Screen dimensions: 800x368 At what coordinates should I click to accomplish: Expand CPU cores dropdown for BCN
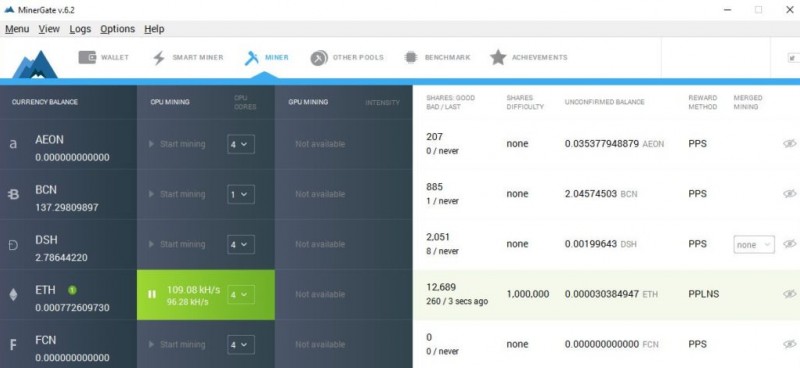click(x=241, y=194)
